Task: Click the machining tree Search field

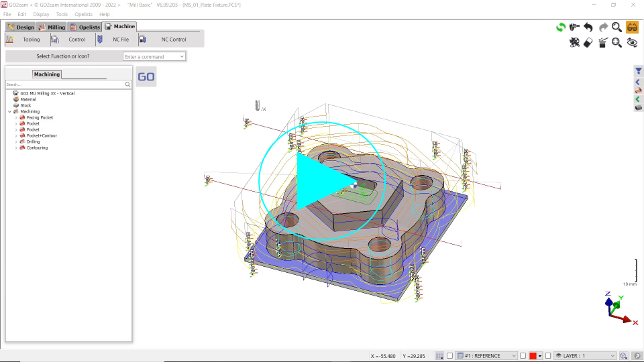Action: click(64, 84)
